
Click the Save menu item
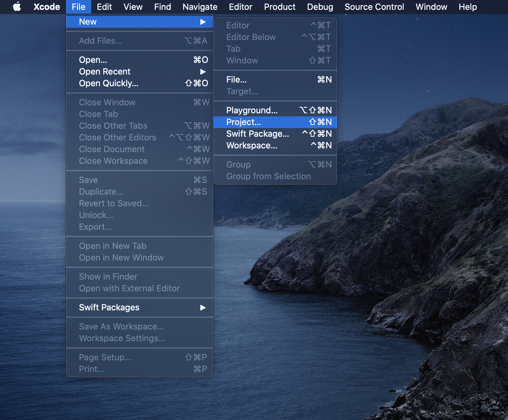[140, 180]
